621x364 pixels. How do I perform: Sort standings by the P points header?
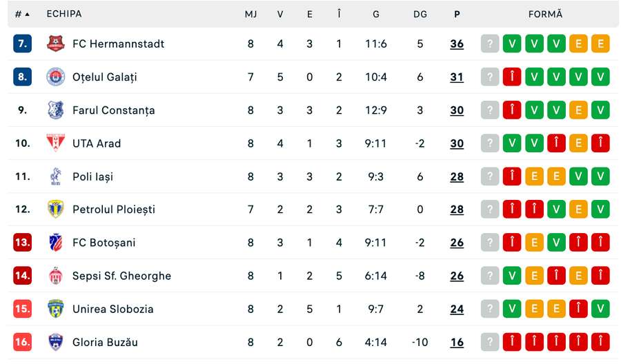pos(457,14)
